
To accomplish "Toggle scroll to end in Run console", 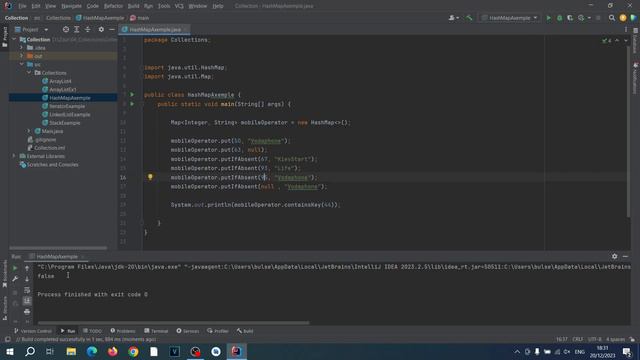I will pos(27,301).
